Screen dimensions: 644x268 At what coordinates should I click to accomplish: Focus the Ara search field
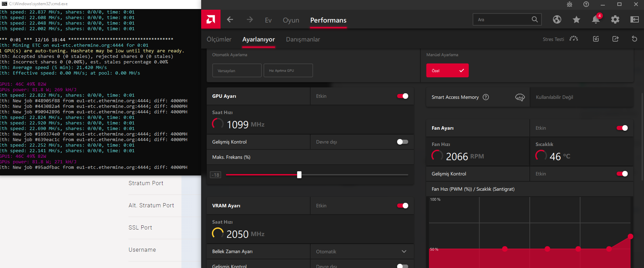click(x=507, y=19)
